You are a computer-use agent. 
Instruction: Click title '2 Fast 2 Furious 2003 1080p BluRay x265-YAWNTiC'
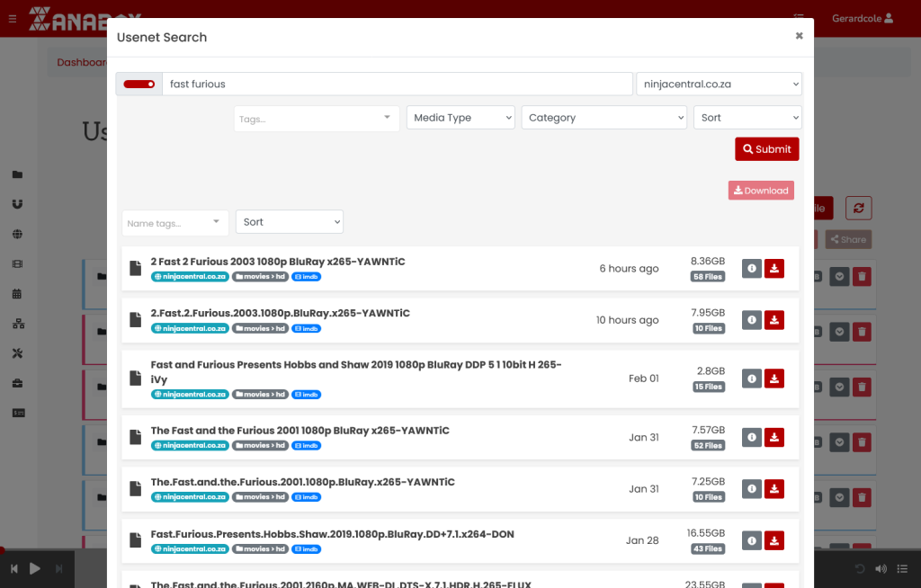click(x=278, y=262)
